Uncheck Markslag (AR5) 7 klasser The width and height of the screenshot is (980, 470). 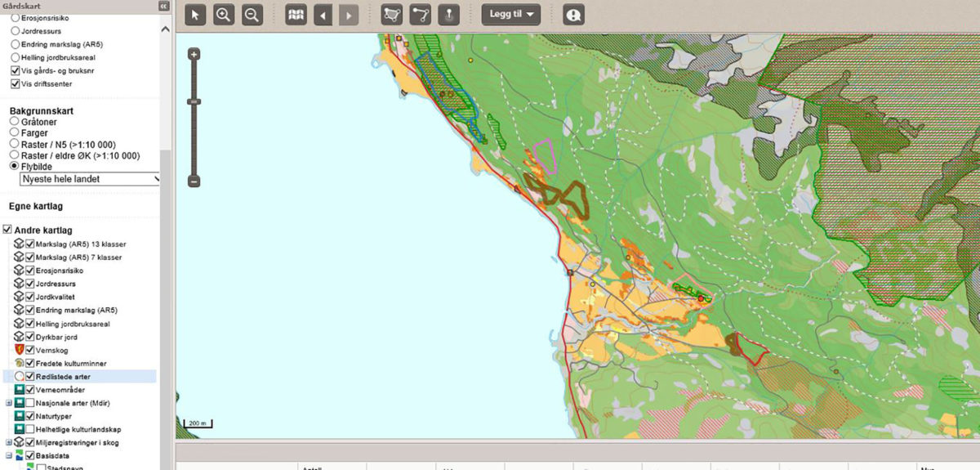(x=29, y=257)
